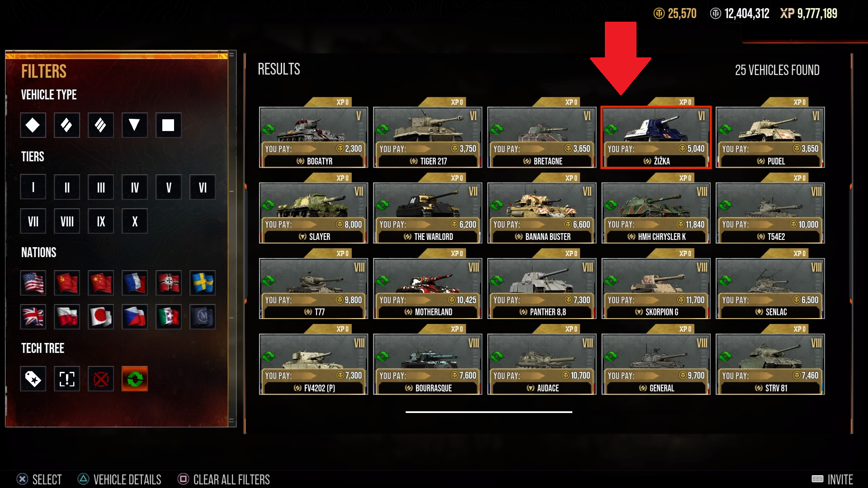The image size is (868, 488).
Task: Click the horizontal results scrollbar
Action: (489, 412)
